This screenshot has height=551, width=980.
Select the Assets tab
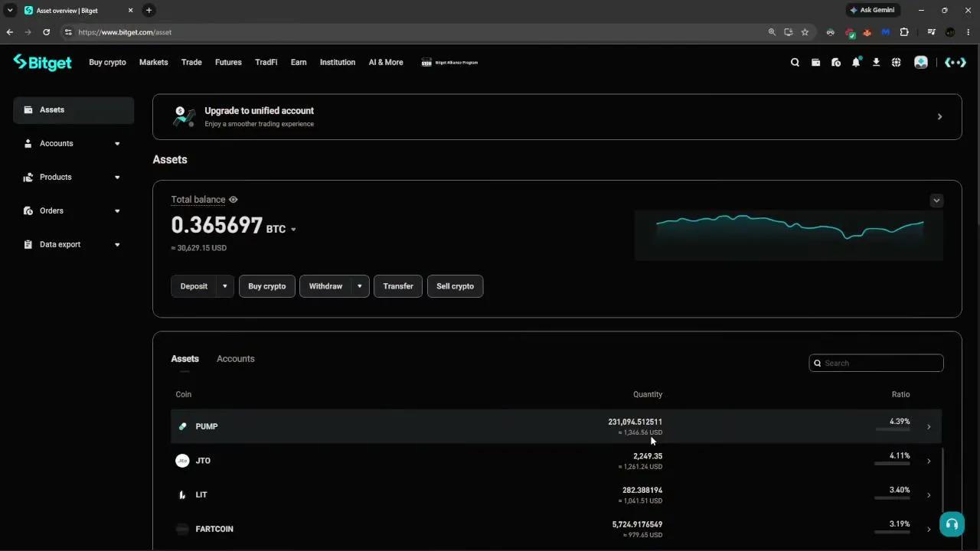coord(185,359)
